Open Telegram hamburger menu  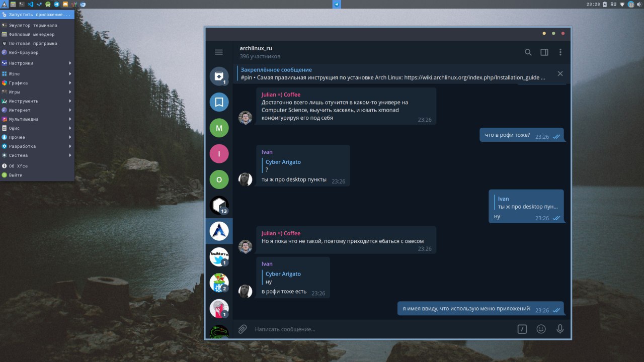point(219,52)
